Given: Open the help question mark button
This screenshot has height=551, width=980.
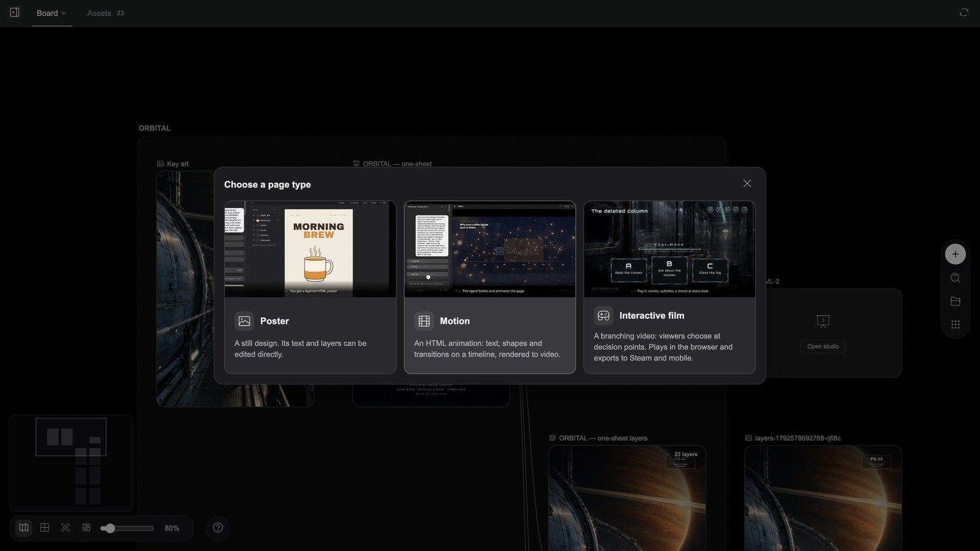Looking at the screenshot, I should point(218,528).
